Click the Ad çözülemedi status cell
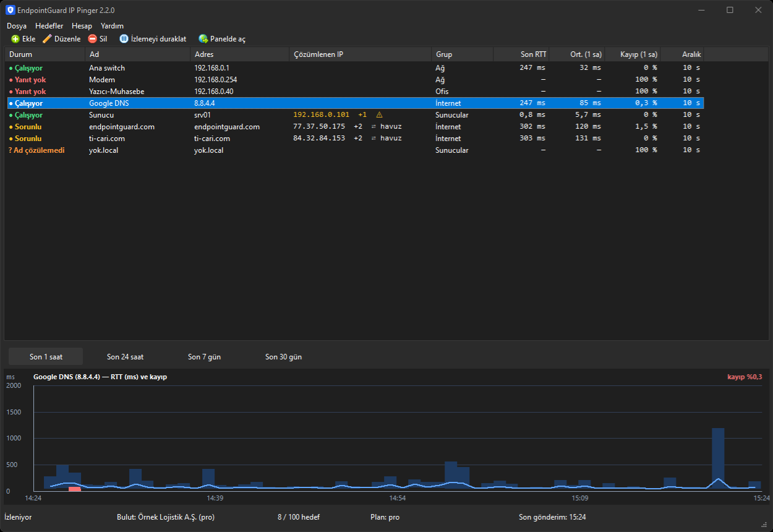This screenshot has width=773, height=532. [x=45, y=150]
